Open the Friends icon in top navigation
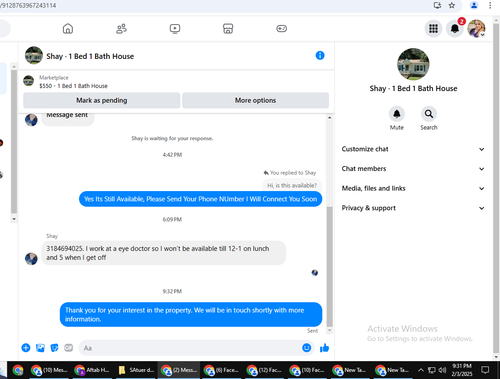Image resolution: width=500 pixels, height=379 pixels. (x=121, y=29)
